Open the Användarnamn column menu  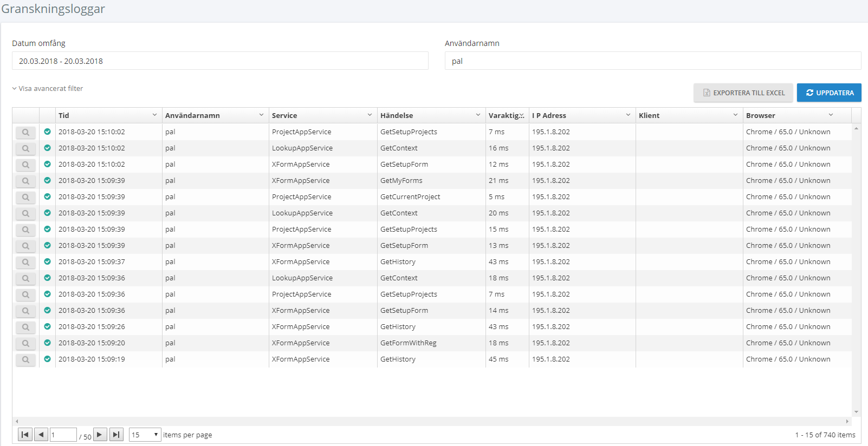[261, 115]
